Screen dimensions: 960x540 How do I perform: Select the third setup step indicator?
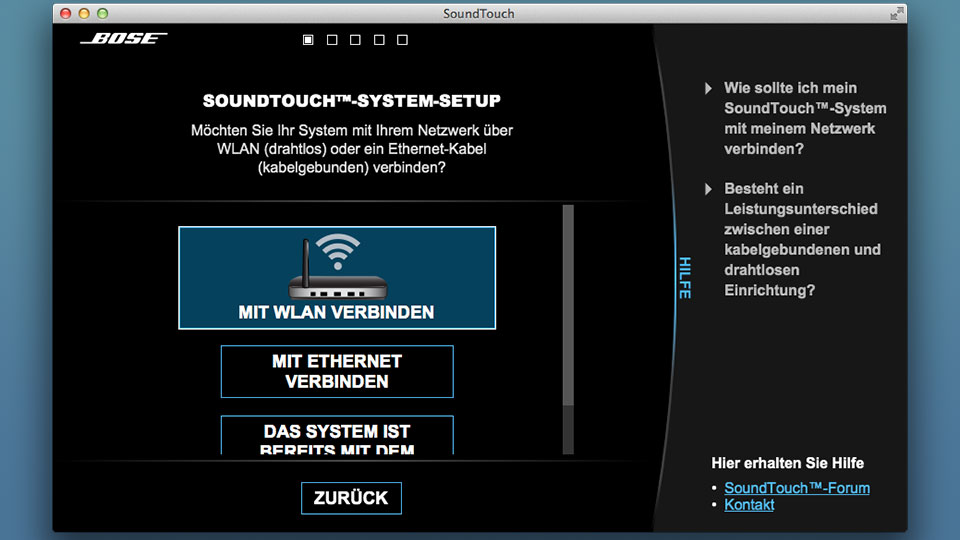tap(355, 40)
